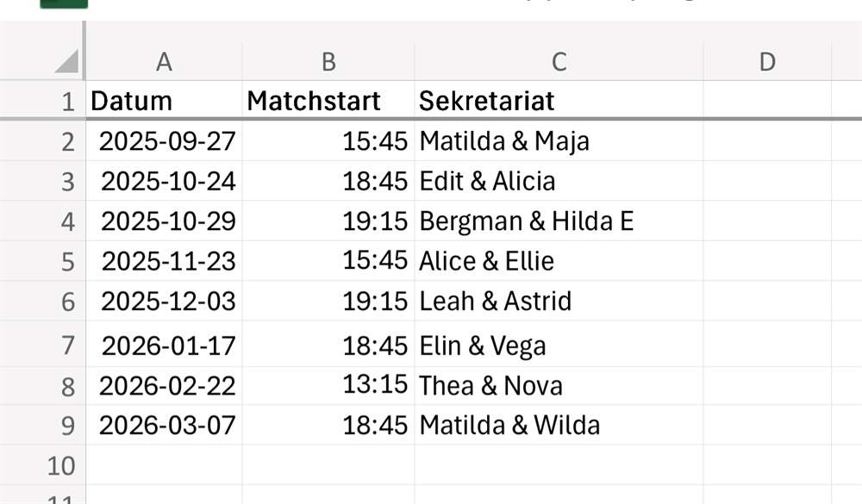
Task: Select column A header
Action: point(164,61)
